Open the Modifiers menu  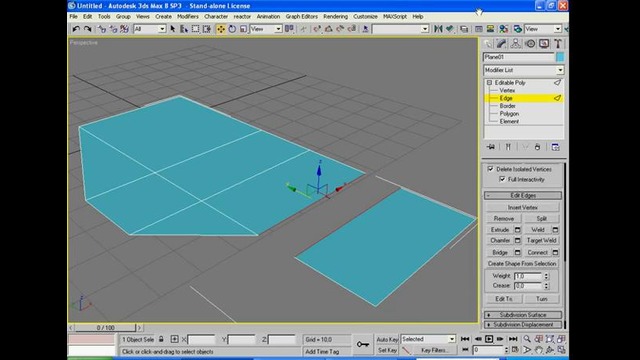pyautogui.click(x=188, y=17)
